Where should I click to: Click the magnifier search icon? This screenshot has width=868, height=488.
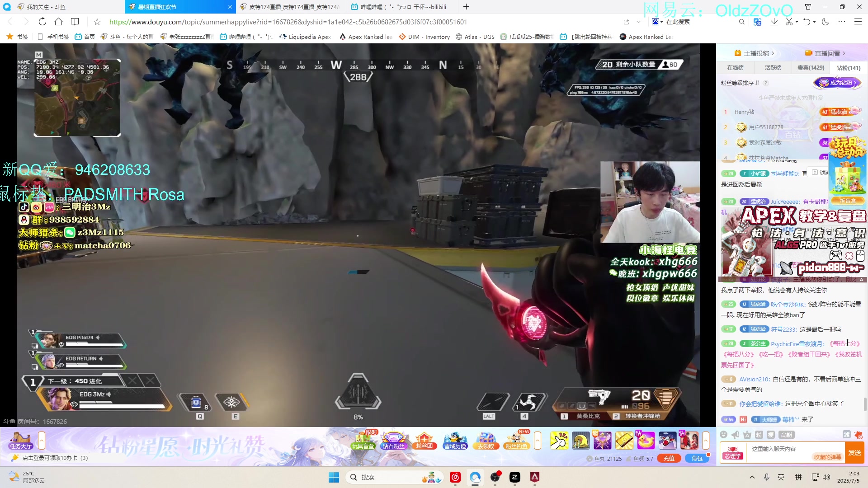[x=741, y=22]
